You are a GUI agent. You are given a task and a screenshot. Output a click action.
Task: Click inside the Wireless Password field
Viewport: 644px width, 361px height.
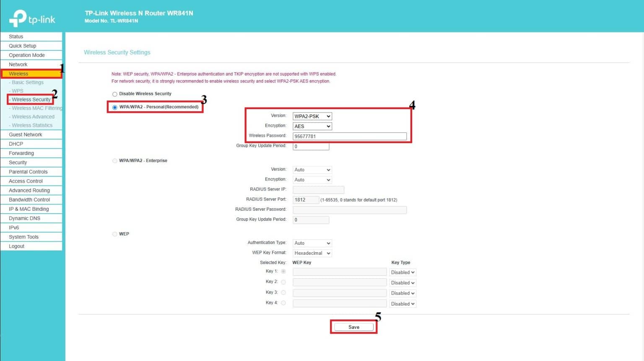click(x=350, y=136)
